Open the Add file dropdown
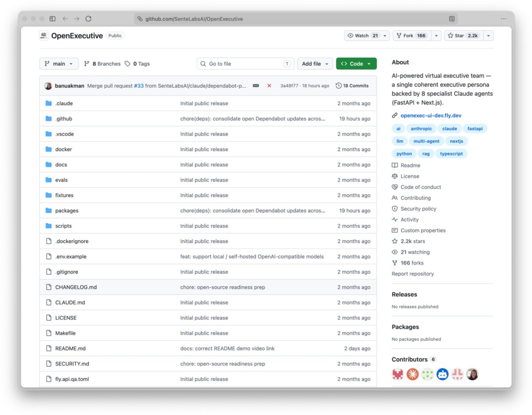 click(315, 63)
